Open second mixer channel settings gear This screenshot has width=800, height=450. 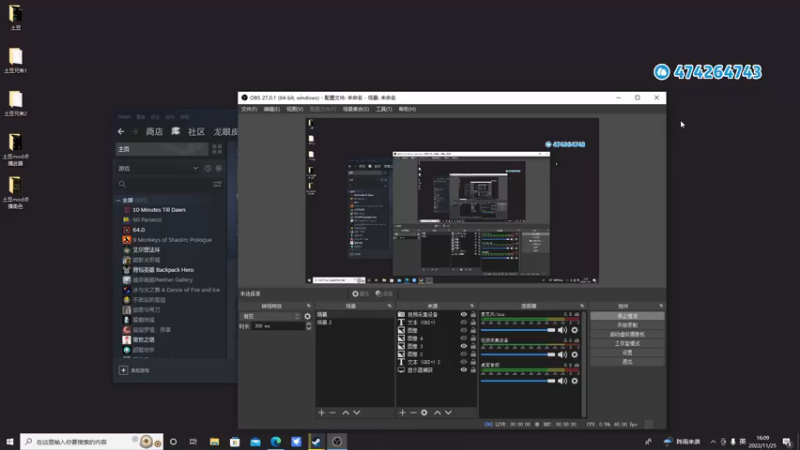(x=575, y=355)
